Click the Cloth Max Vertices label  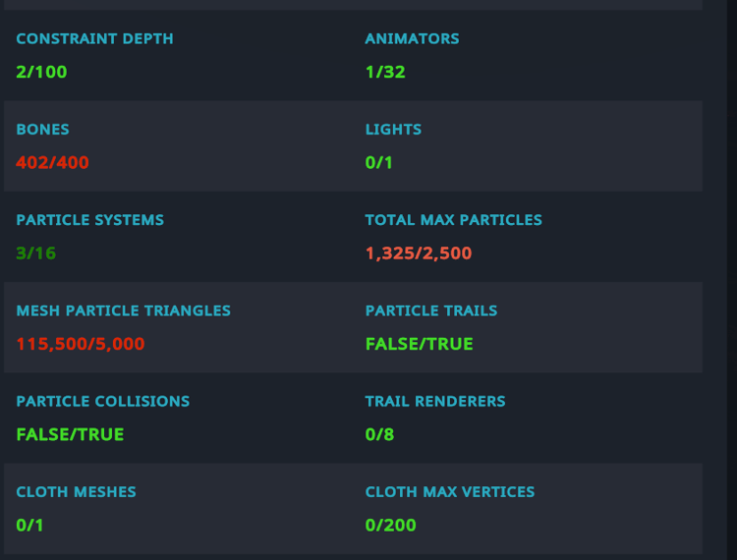point(449,491)
